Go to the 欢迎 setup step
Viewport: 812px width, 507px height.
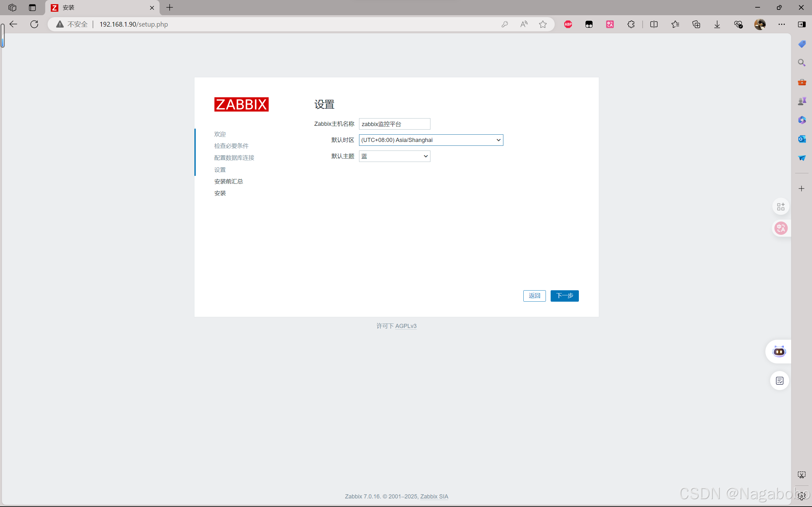pos(220,134)
